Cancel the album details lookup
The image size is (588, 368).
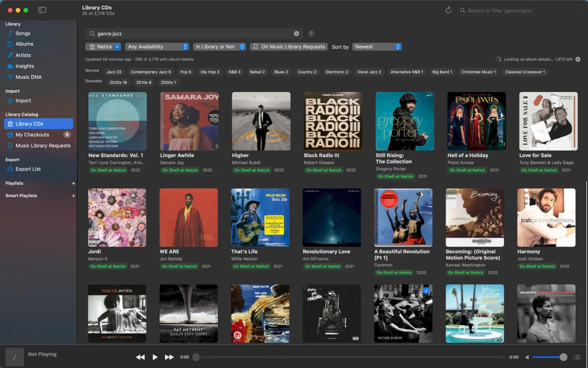(578, 59)
